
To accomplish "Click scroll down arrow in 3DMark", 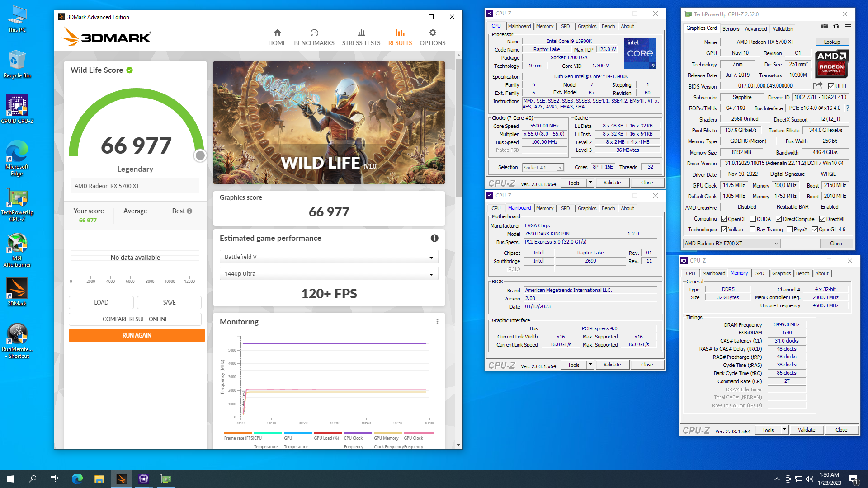I will (x=458, y=445).
